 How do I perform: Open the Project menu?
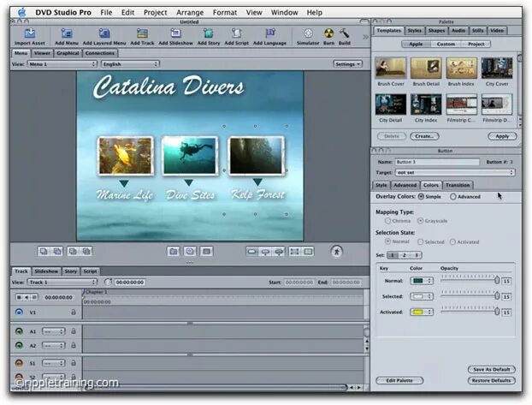coord(155,13)
